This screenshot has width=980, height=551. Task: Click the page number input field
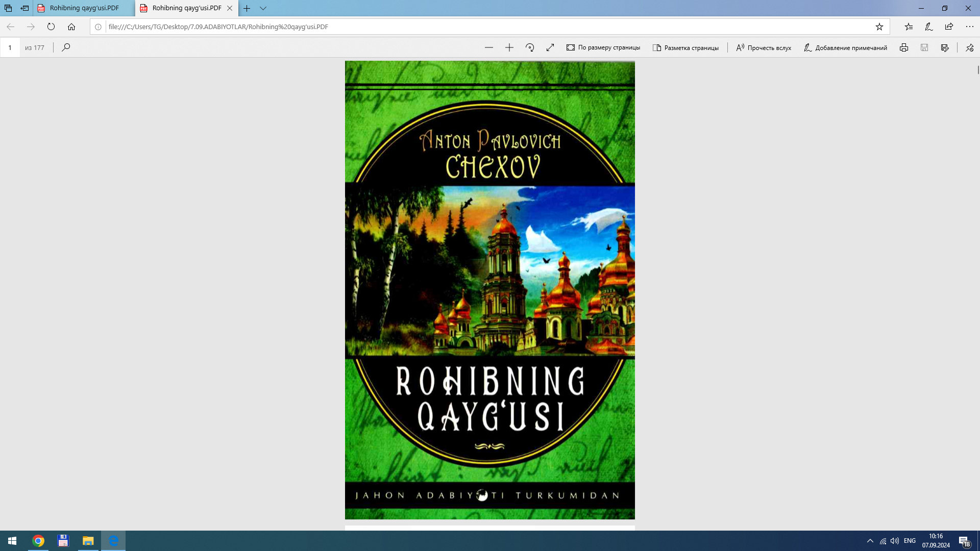[10, 47]
